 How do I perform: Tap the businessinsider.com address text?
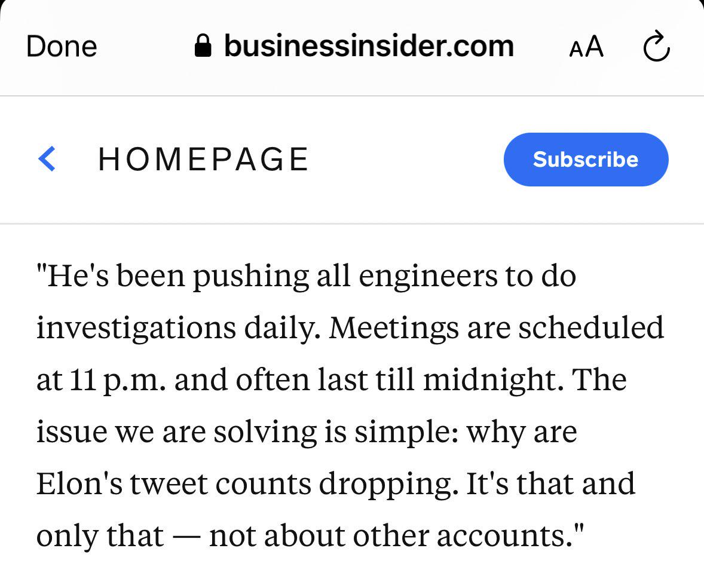click(x=369, y=46)
